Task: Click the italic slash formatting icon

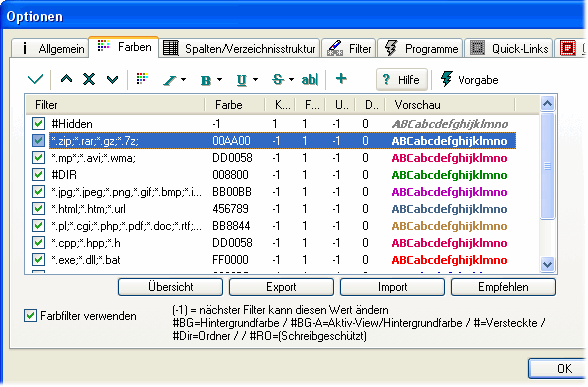Action: coord(170,80)
